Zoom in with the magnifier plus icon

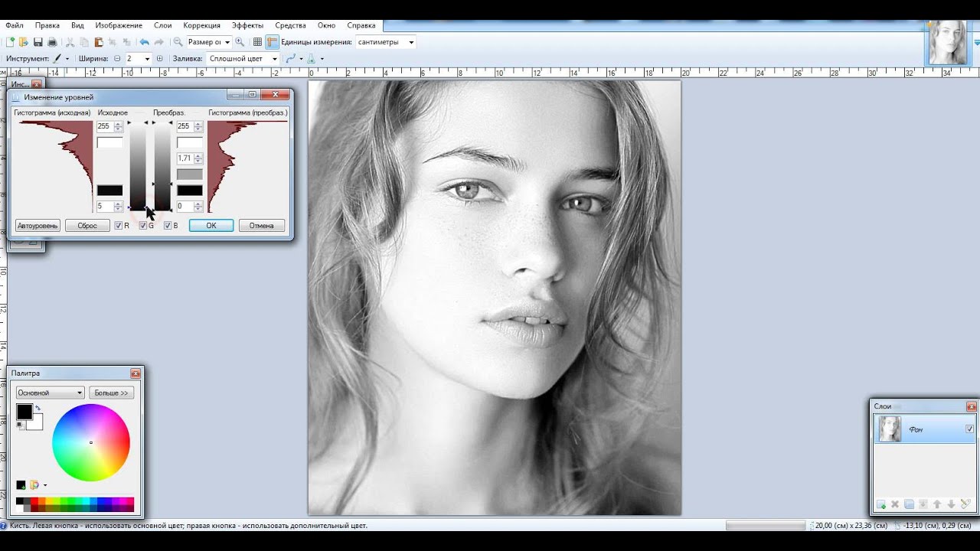[x=240, y=42]
